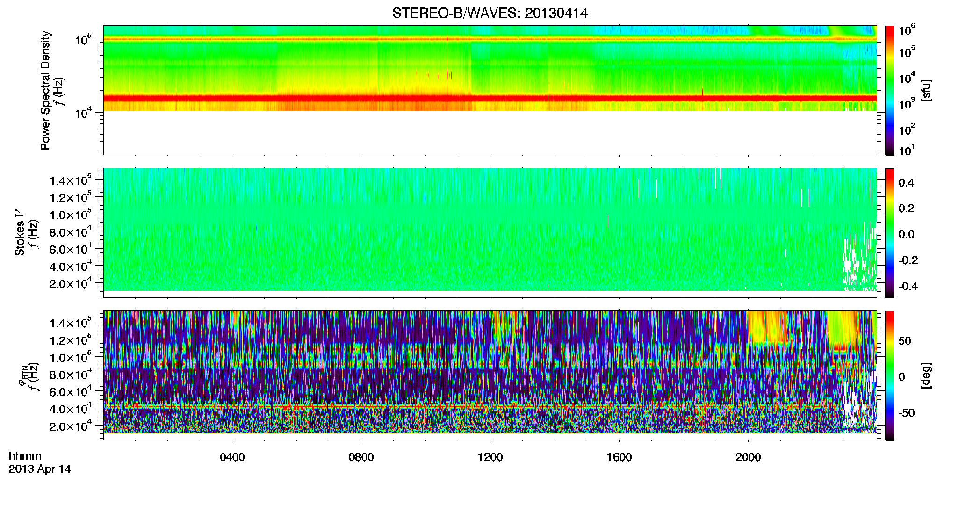The image size is (980, 505).
Task: Select the 0400 time axis label
Action: (232, 457)
